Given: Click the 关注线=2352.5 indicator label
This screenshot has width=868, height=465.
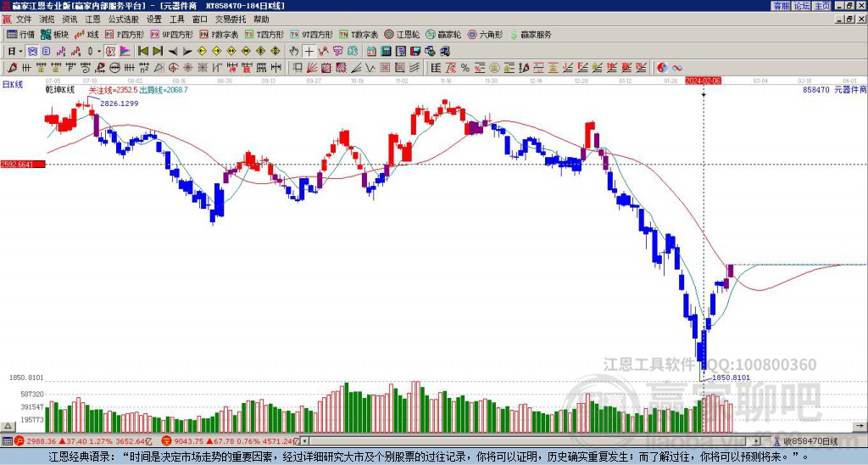Looking at the screenshot, I should point(113,89).
